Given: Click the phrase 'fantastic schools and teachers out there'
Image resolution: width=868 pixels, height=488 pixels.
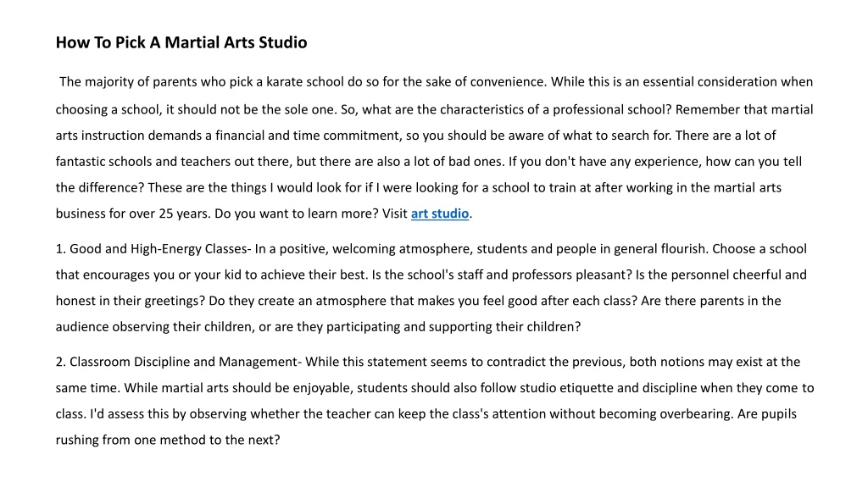Looking at the screenshot, I should [x=173, y=162].
